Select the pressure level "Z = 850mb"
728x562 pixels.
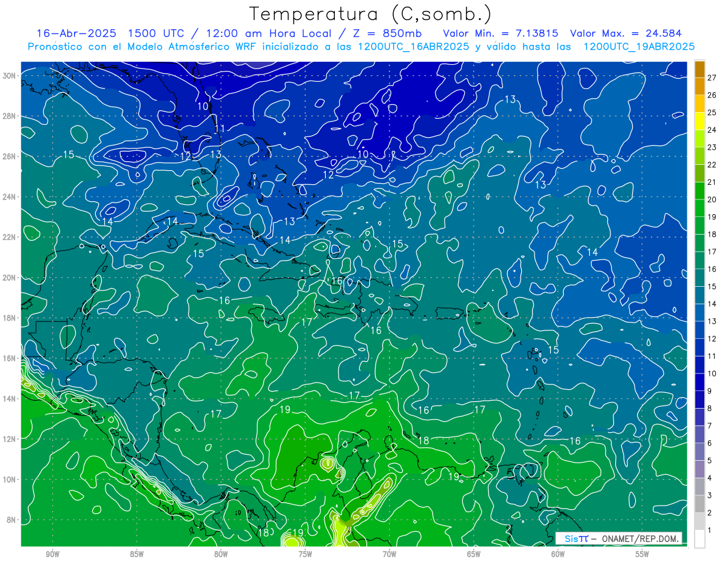(x=386, y=33)
